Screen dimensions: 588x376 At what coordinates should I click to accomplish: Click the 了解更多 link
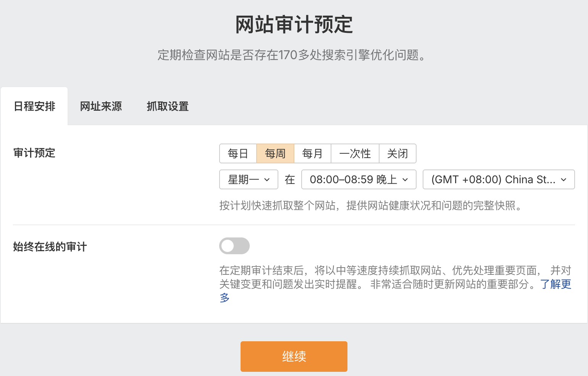pos(556,284)
